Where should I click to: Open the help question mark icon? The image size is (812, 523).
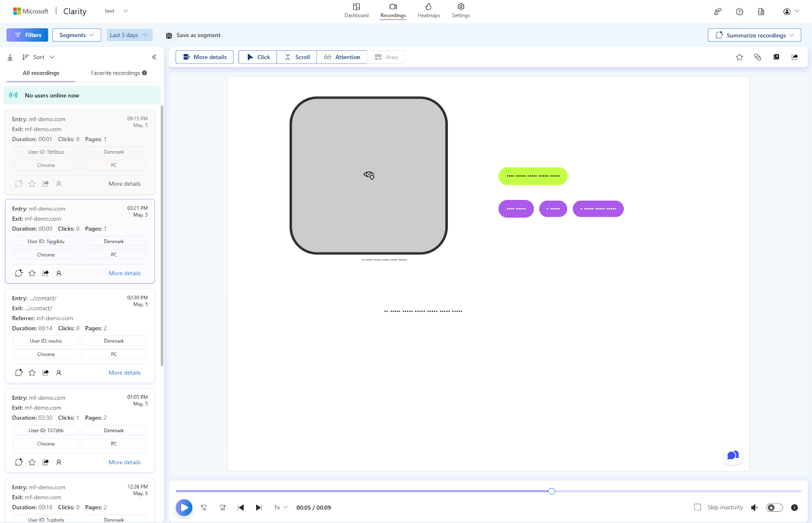pos(739,12)
